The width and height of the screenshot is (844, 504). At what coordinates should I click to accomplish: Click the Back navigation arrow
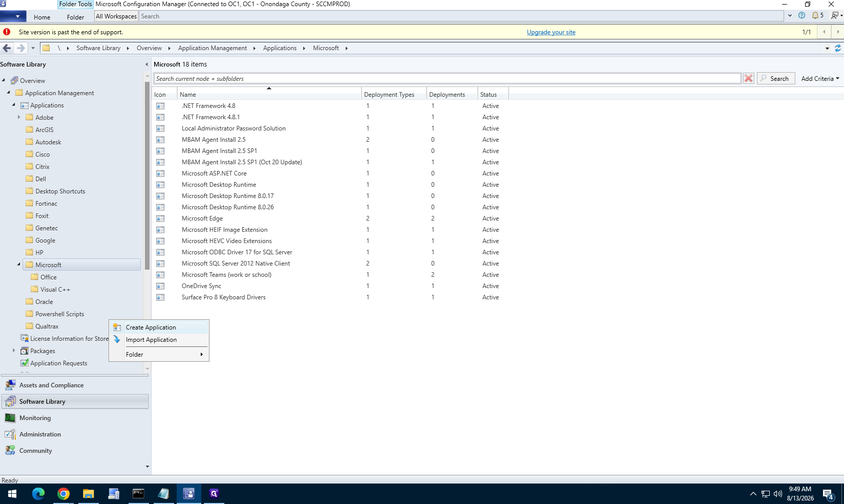tap(7, 48)
